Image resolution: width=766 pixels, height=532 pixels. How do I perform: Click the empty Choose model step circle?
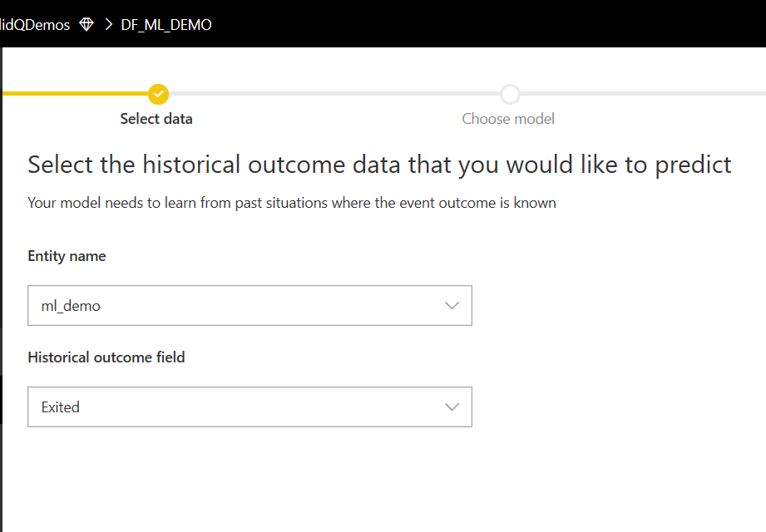point(510,94)
